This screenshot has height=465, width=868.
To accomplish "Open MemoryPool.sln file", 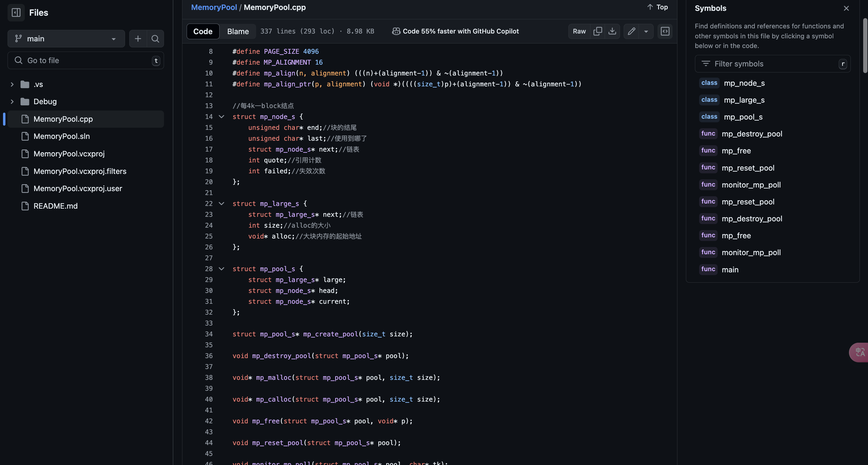I will [62, 136].
